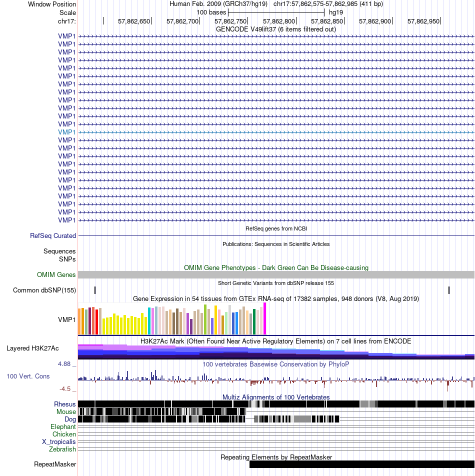Click the light-blue highlighted VMP1 intron line
The height and width of the screenshot is (476, 475).
point(276,132)
